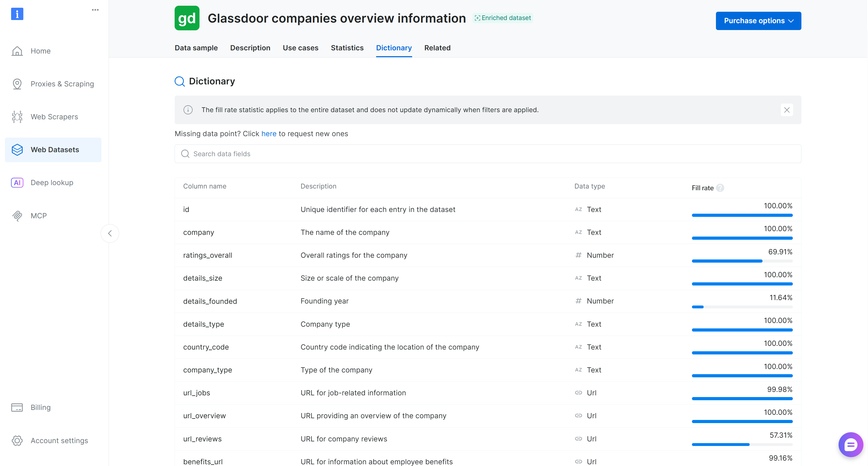The height and width of the screenshot is (466, 868).
Task: Click the hash number icon for ratings_overall
Action: (x=578, y=255)
